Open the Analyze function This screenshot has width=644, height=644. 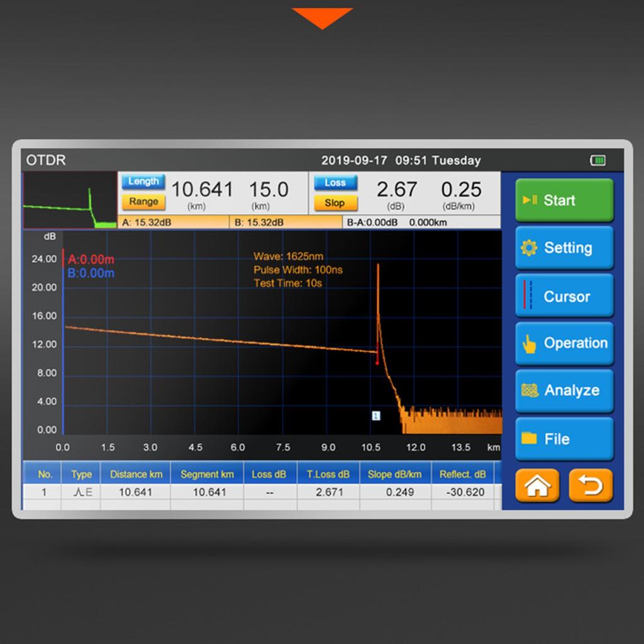[564, 391]
